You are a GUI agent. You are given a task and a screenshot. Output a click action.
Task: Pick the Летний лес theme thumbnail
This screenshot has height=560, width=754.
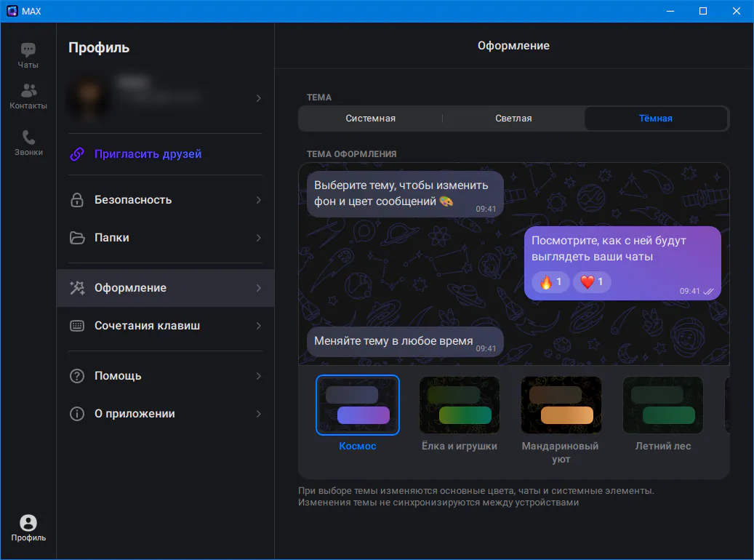pyautogui.click(x=662, y=405)
